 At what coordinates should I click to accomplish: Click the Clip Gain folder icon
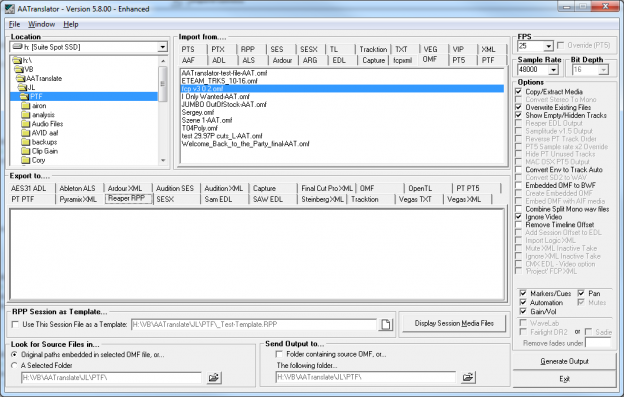[25, 151]
